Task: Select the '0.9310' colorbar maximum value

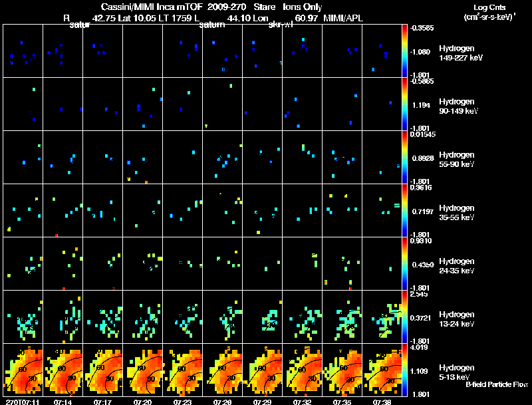Action: coord(421,241)
